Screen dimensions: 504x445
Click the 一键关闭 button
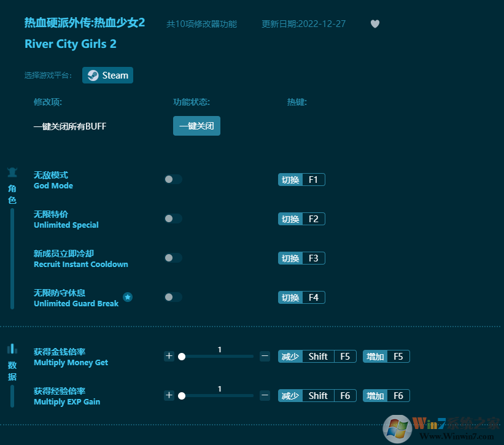(x=196, y=126)
